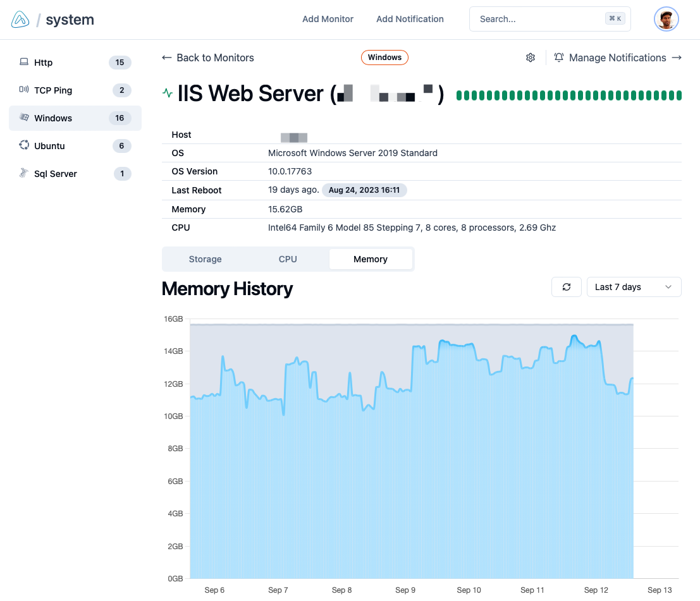Screen dimensions: 700x601
Task: Open Manage Notifications
Action: [618, 58]
